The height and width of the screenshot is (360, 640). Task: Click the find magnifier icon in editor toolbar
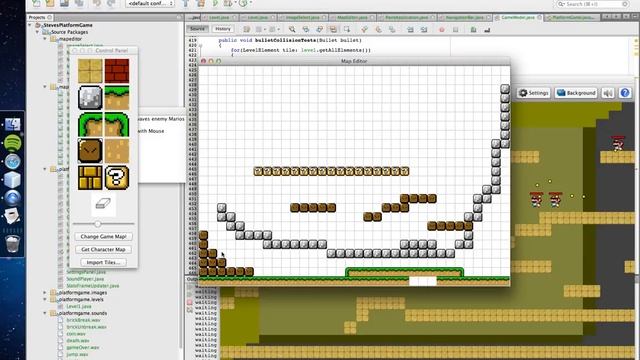292,29
